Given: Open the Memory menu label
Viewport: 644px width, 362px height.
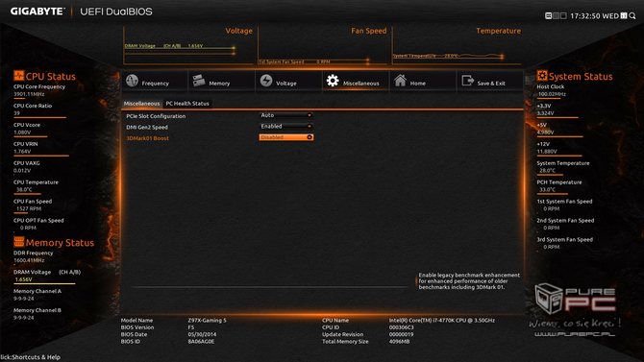Looking at the screenshot, I should pyautogui.click(x=219, y=84).
